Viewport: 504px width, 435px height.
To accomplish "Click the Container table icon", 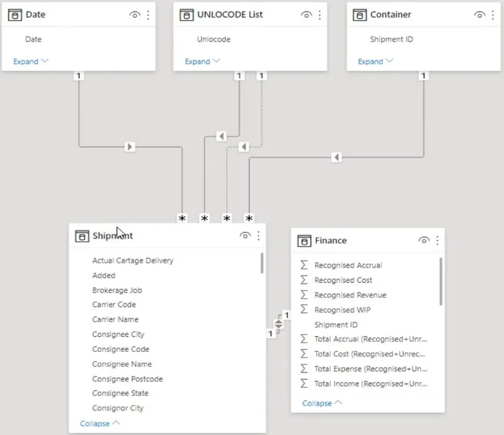I will (359, 14).
